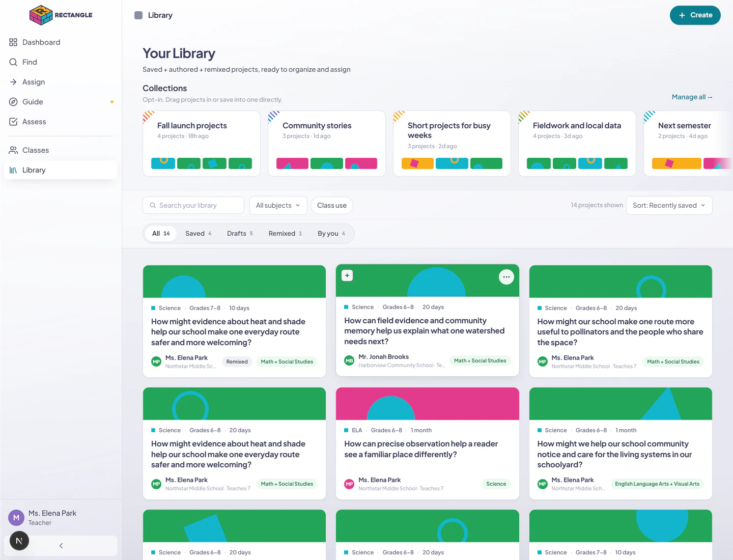This screenshot has height=560, width=733.
Task: Click the magnifier icon in the library search
Action: click(153, 206)
